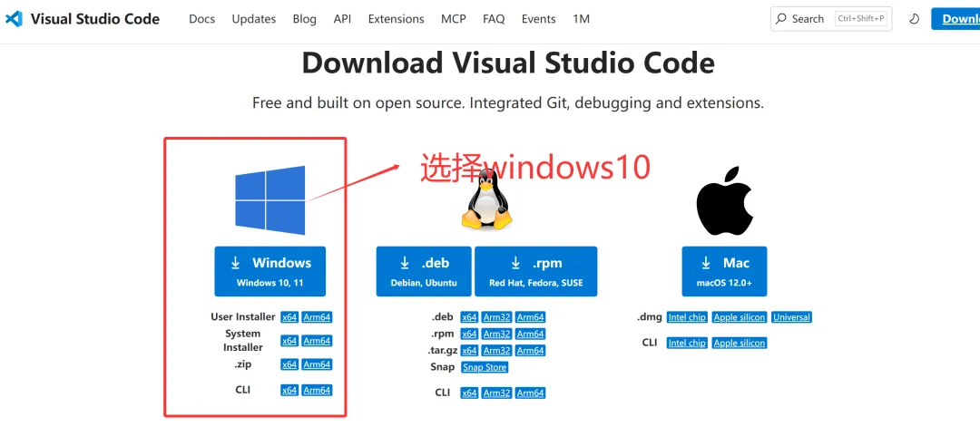Image resolution: width=980 pixels, height=446 pixels.
Task: Select Arm32 for Linux .tar.gz
Action: click(497, 351)
